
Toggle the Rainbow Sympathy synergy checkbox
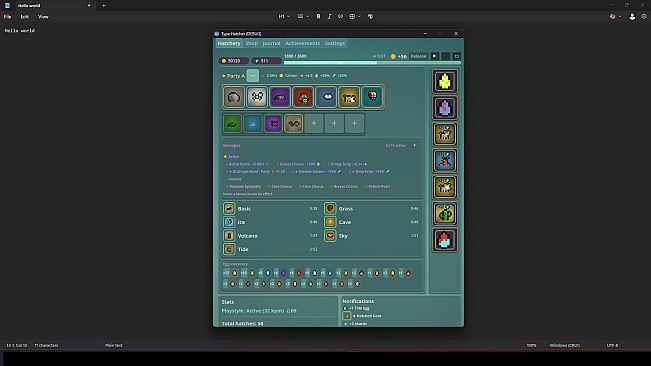(x=227, y=187)
